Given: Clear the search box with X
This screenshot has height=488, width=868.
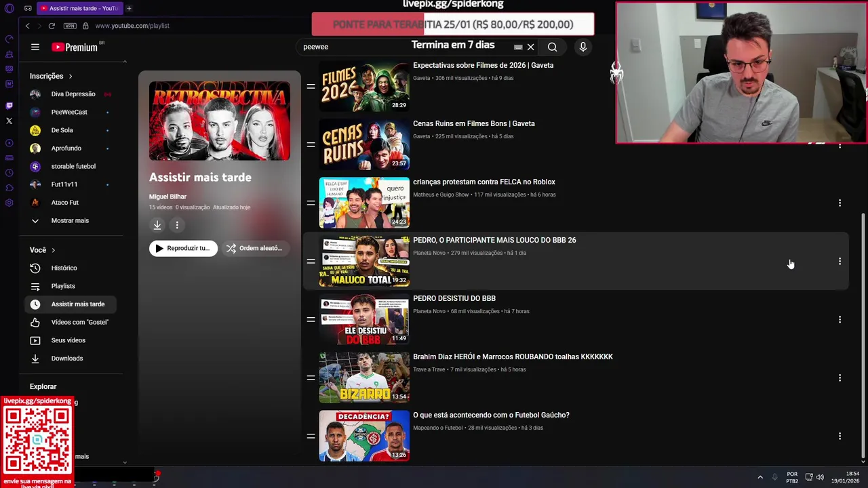Looking at the screenshot, I should coord(530,47).
